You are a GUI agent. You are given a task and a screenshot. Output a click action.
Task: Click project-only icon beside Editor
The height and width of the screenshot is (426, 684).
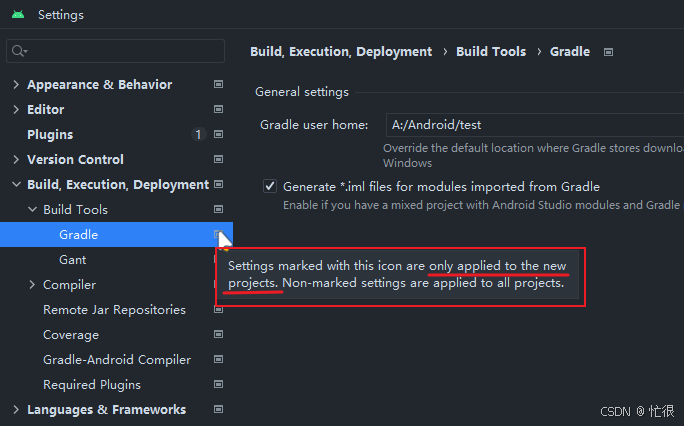click(x=219, y=109)
